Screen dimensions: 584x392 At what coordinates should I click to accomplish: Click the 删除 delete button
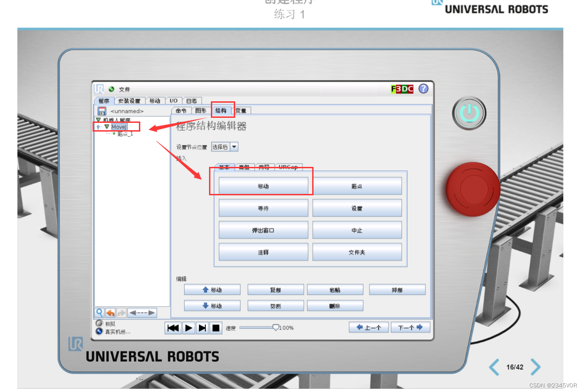[335, 306]
